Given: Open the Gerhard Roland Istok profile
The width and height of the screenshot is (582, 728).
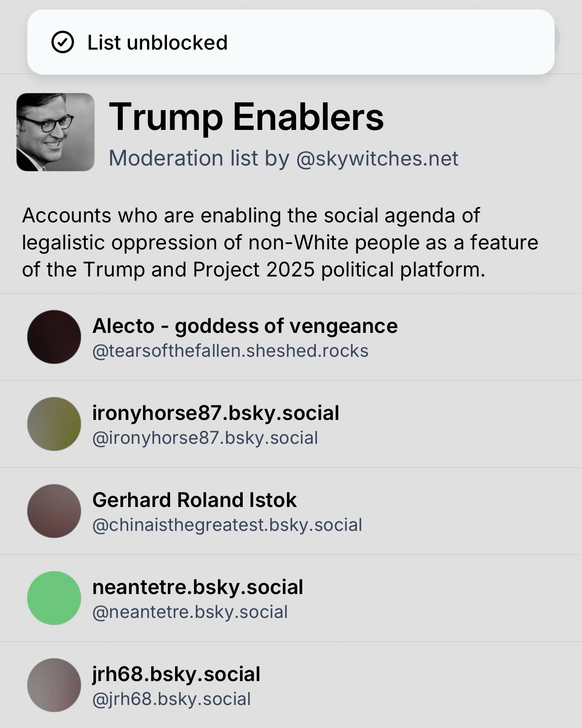Looking at the screenshot, I should 194,500.
